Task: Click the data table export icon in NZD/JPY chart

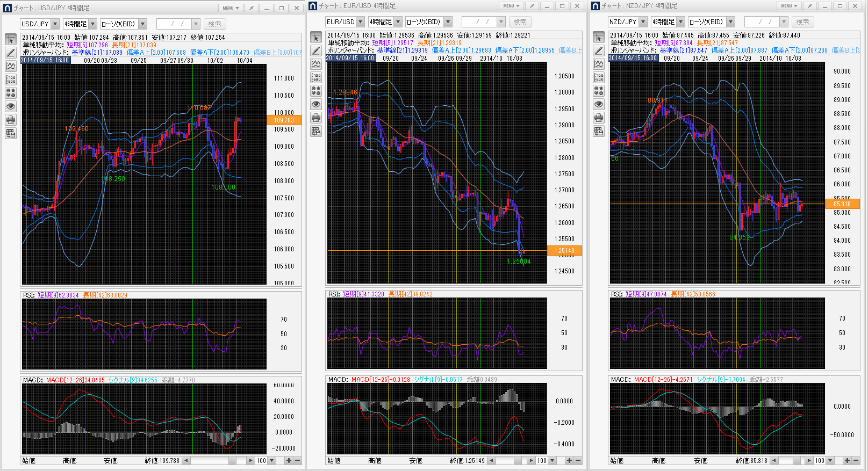Action: (599, 131)
